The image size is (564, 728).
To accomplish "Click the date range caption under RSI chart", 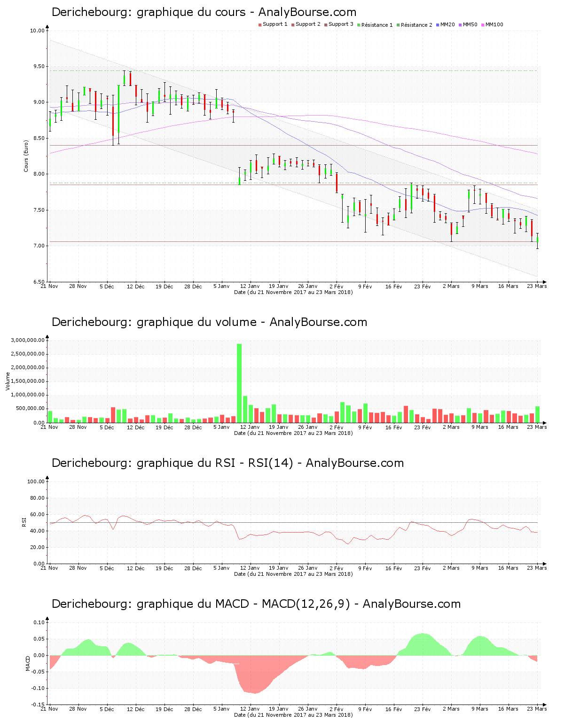I will point(293,574).
